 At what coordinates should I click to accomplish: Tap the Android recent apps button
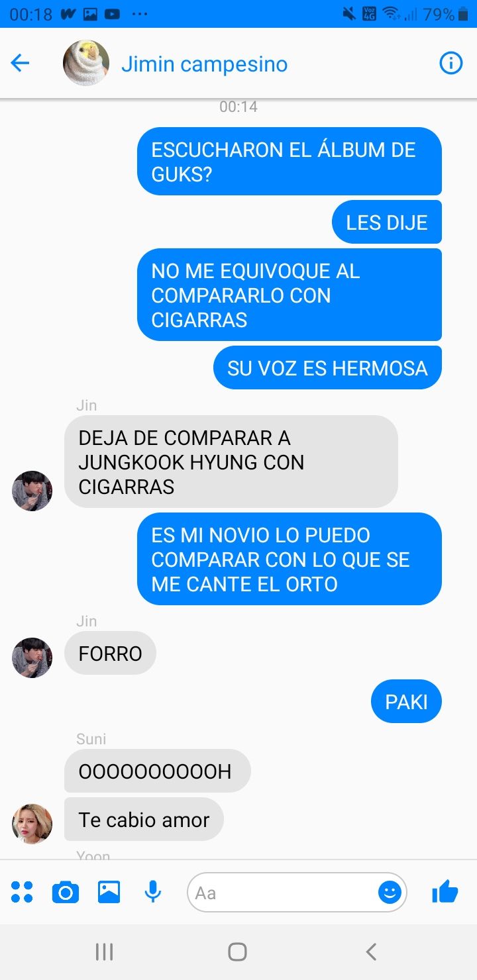(x=105, y=952)
